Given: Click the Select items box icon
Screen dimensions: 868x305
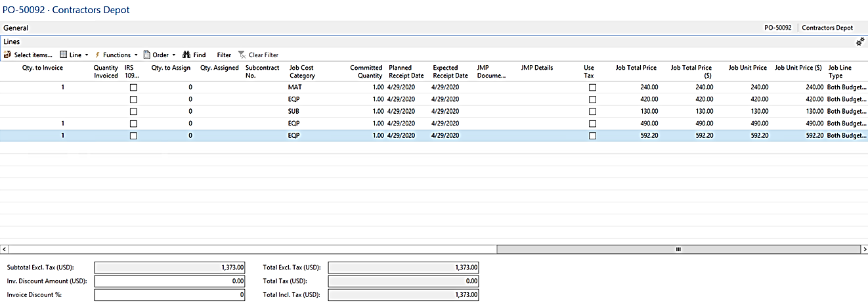Looking at the screenshot, I should click(7, 55).
